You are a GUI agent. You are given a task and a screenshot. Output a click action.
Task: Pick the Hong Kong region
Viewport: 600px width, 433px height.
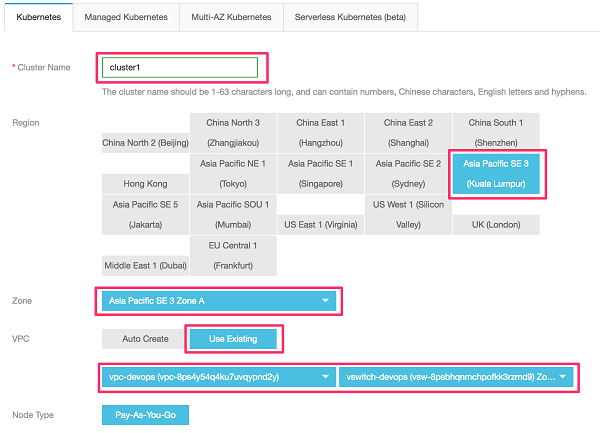click(x=145, y=185)
